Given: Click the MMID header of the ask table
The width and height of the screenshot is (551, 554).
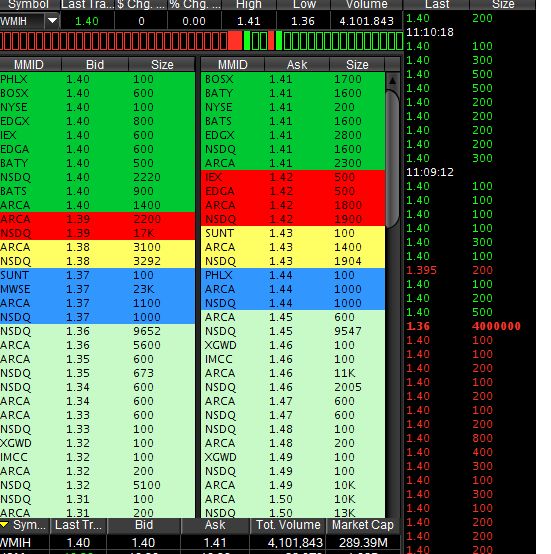Looking at the screenshot, I should click(x=233, y=65).
